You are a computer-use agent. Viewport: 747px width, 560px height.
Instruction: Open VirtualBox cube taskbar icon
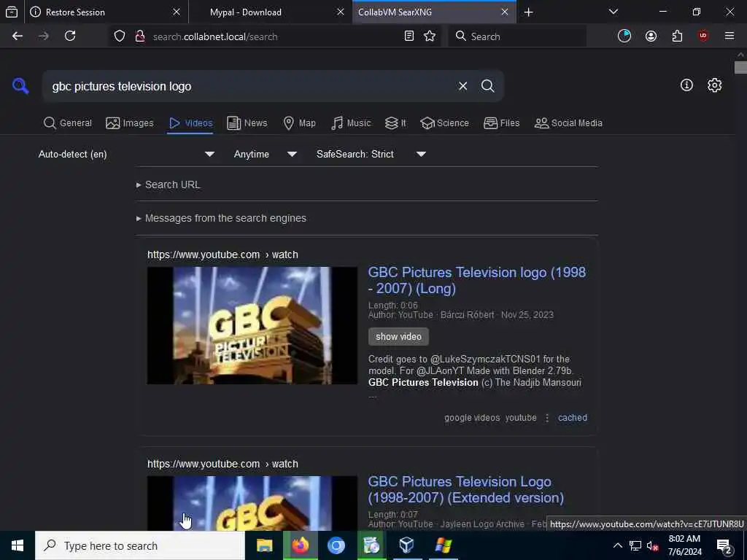click(406, 545)
